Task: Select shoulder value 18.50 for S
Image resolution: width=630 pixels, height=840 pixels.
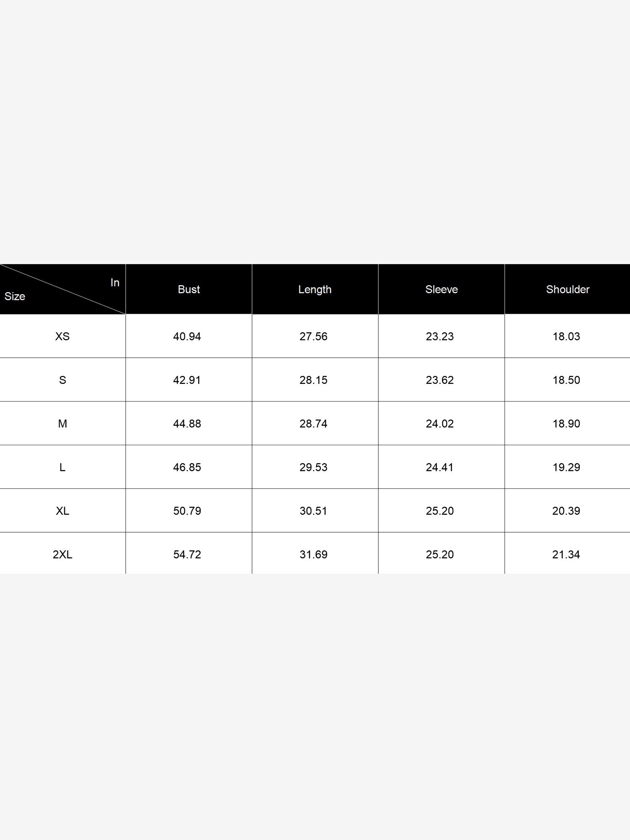Action: [566, 380]
